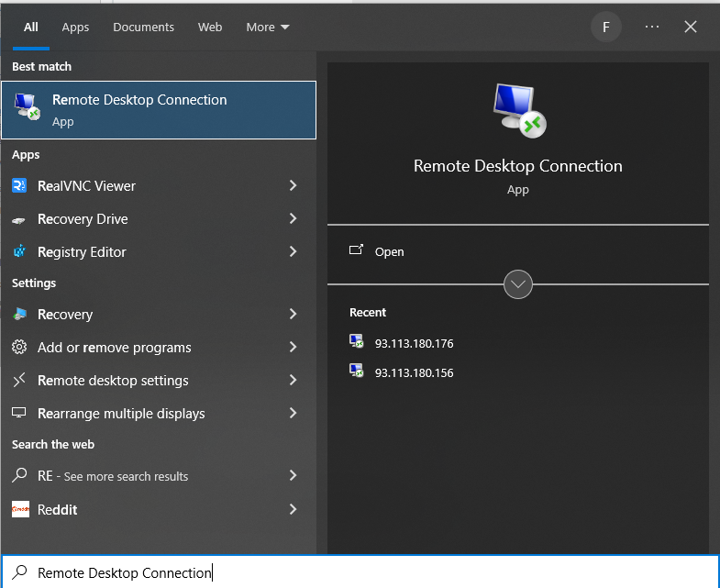Click the Open action icon
The width and height of the screenshot is (720, 588).
coord(356,250)
